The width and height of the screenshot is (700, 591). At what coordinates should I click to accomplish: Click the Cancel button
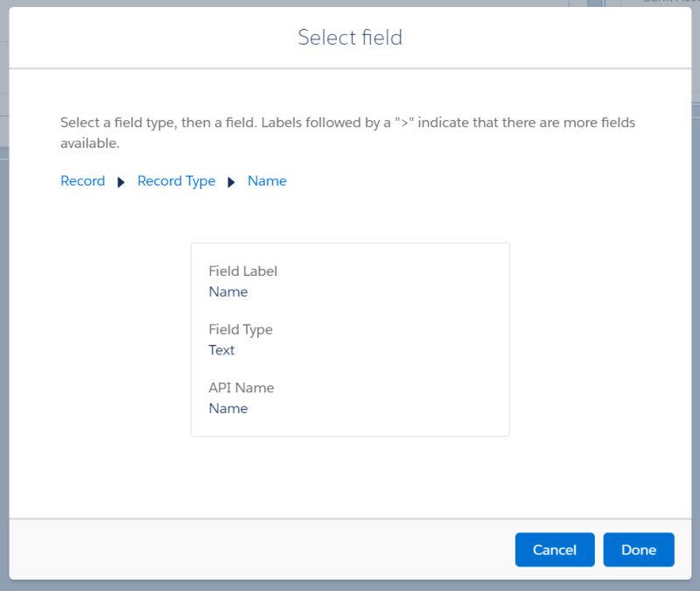tap(555, 549)
